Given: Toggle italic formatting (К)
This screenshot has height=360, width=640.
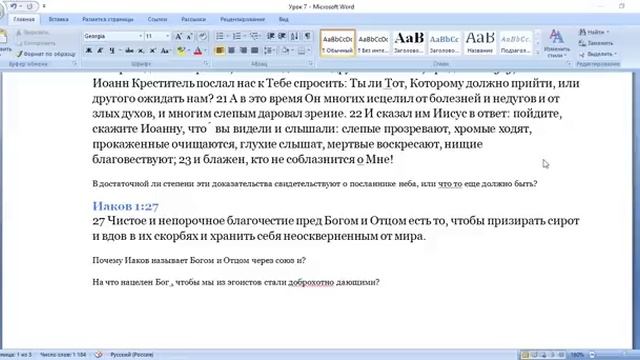Looking at the screenshot, I should coord(100,51).
